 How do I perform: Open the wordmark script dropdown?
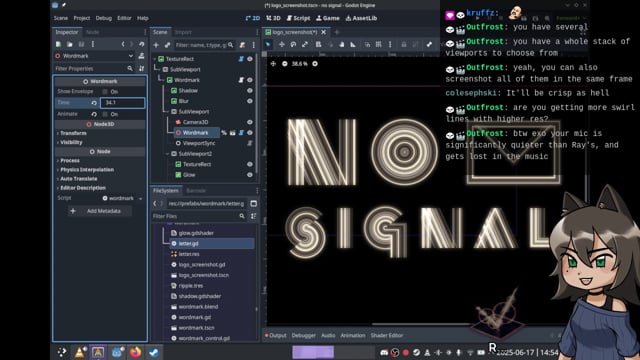coord(140,198)
